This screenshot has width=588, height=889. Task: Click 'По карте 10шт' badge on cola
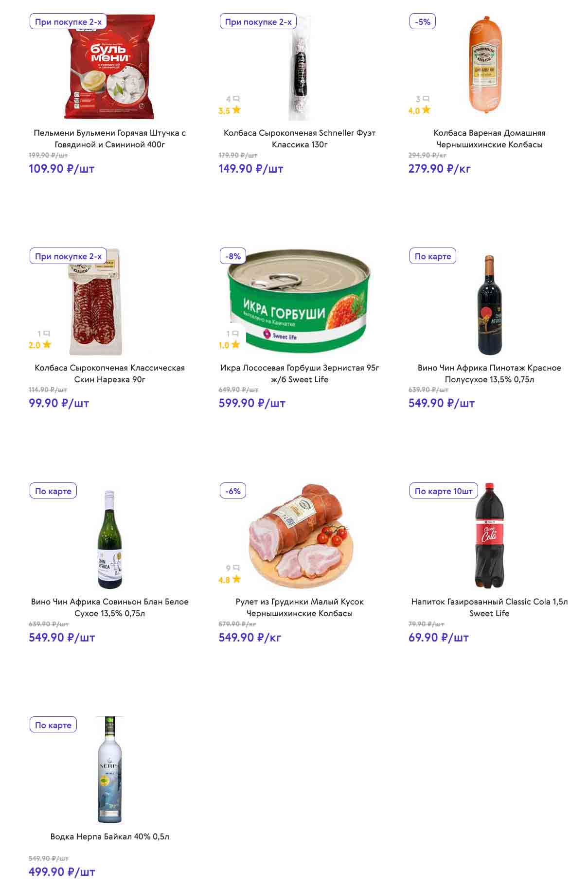pos(444,491)
